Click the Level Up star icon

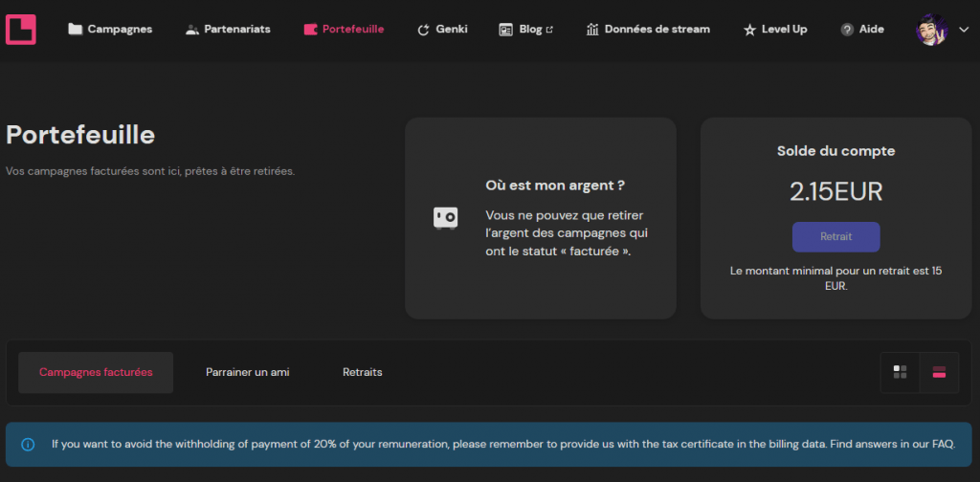tap(749, 30)
